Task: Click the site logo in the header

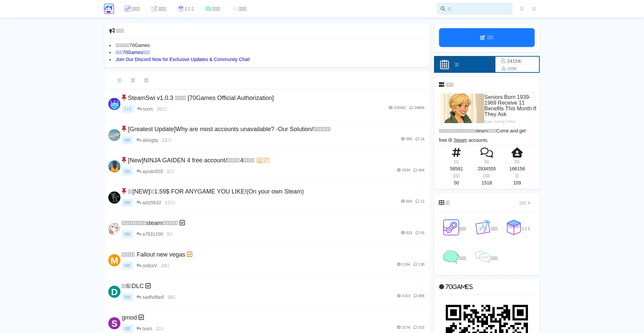Action: 109,9
